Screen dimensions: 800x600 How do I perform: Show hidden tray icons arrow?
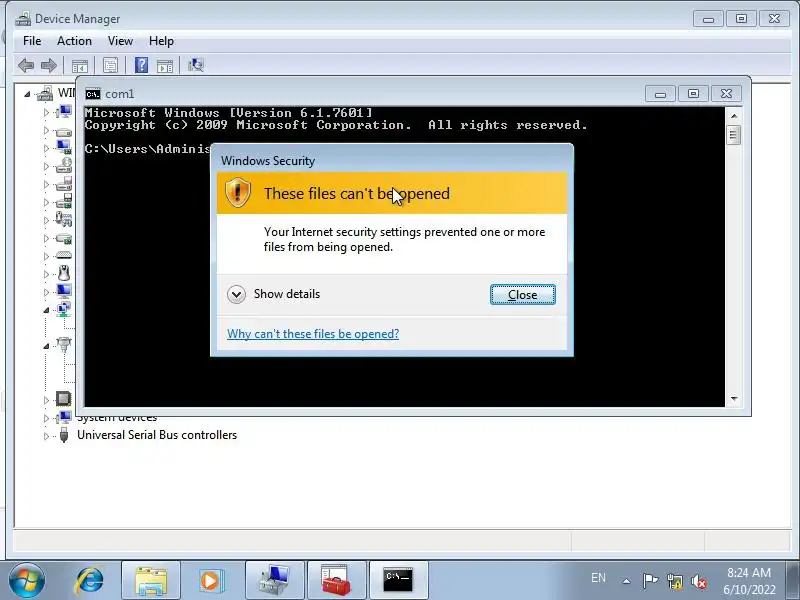point(627,581)
